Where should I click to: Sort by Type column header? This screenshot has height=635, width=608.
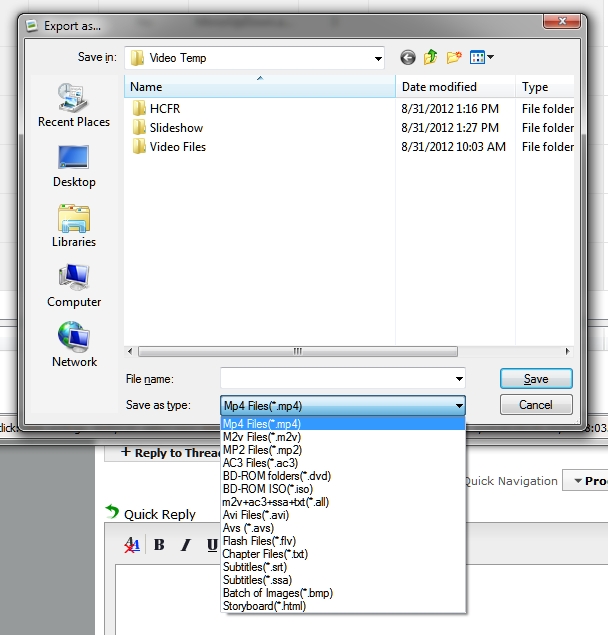tap(545, 87)
